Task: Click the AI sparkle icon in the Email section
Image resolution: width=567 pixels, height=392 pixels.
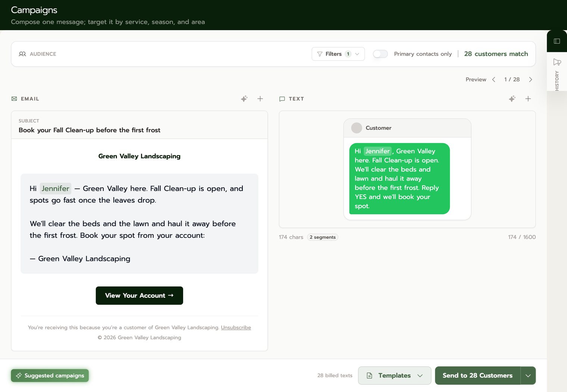Action: tap(244, 99)
